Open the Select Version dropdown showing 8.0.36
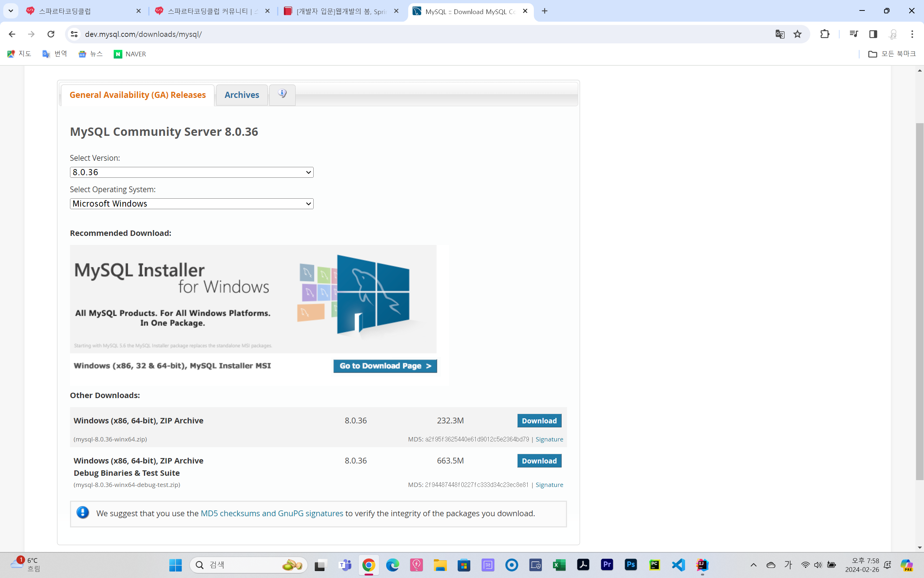 [192, 172]
